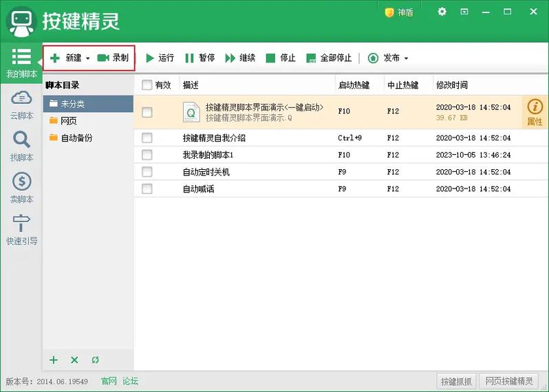Screen dimensions: 549x392
Task: Select the 我录制的脚本1 script row
Action: 341,155
